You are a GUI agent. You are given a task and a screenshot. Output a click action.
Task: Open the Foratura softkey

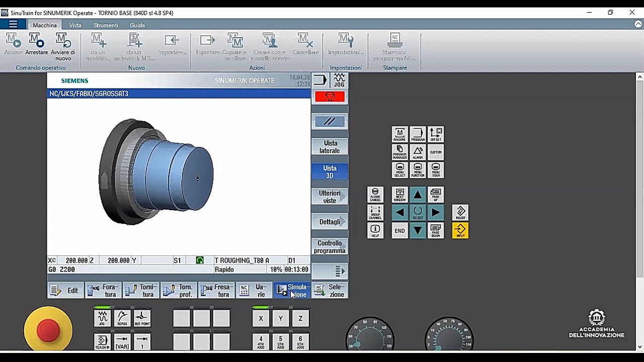coord(104,290)
